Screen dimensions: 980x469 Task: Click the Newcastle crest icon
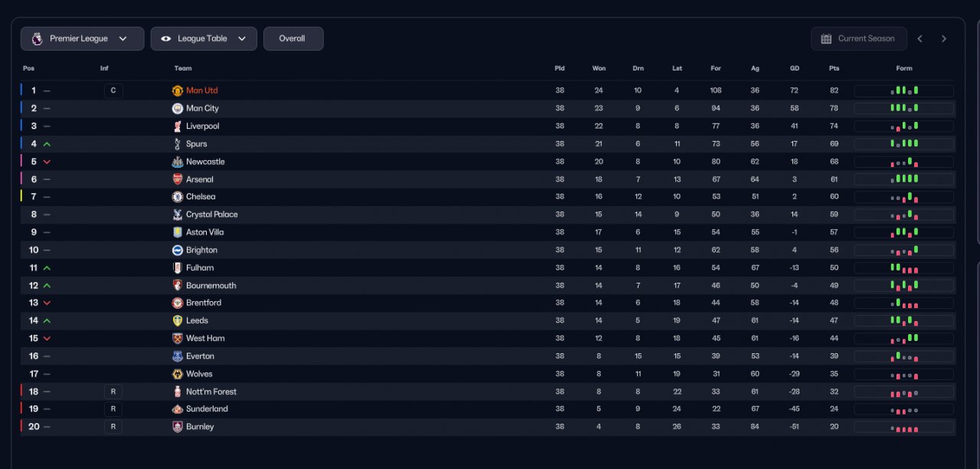(x=178, y=162)
